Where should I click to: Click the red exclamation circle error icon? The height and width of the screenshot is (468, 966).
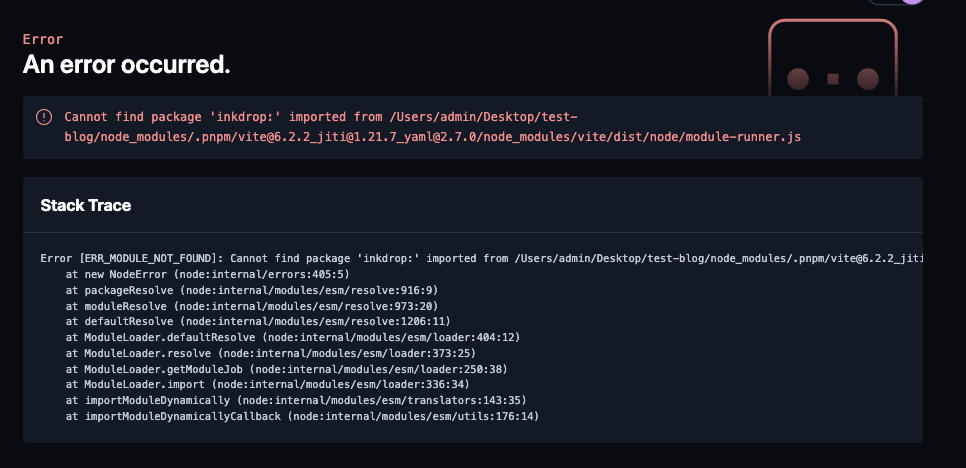coord(44,117)
